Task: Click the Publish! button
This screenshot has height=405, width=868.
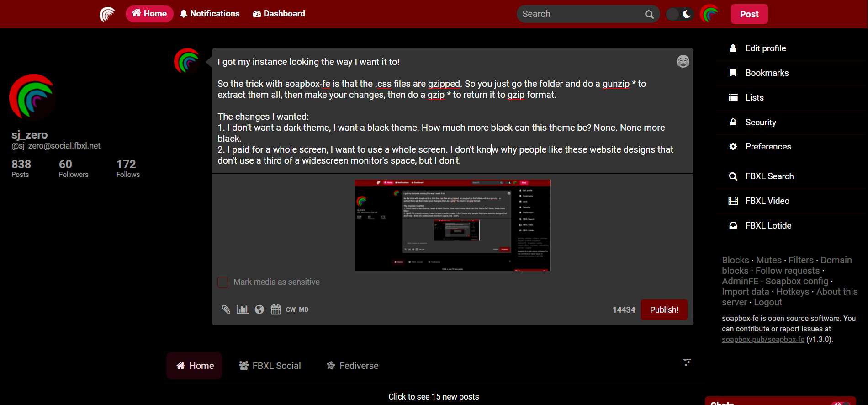Action: point(664,310)
